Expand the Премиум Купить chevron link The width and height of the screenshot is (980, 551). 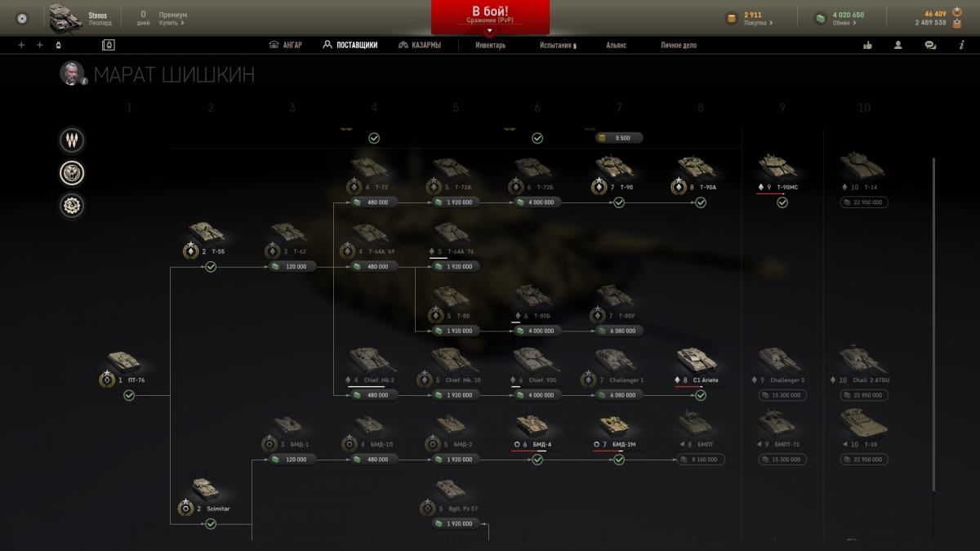pyautogui.click(x=171, y=23)
